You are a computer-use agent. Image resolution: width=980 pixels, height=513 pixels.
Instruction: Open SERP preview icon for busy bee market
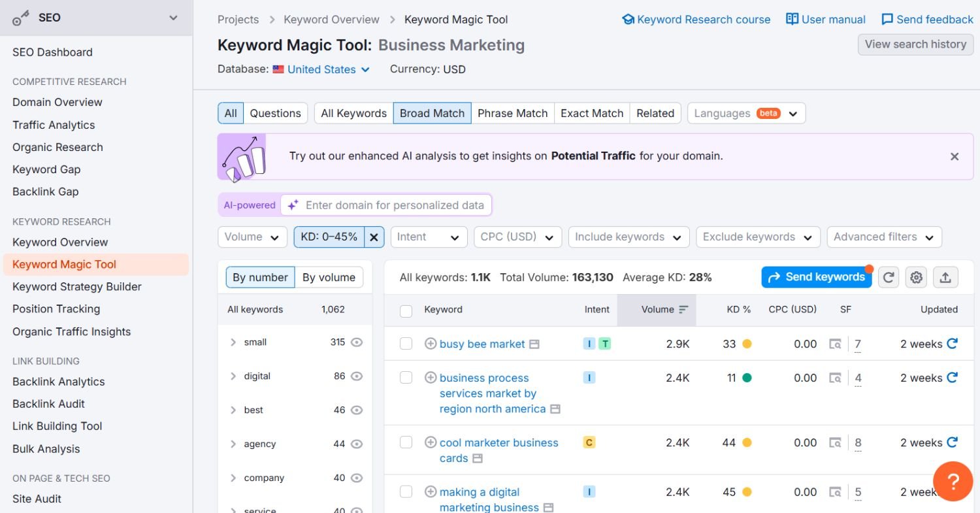pos(534,344)
